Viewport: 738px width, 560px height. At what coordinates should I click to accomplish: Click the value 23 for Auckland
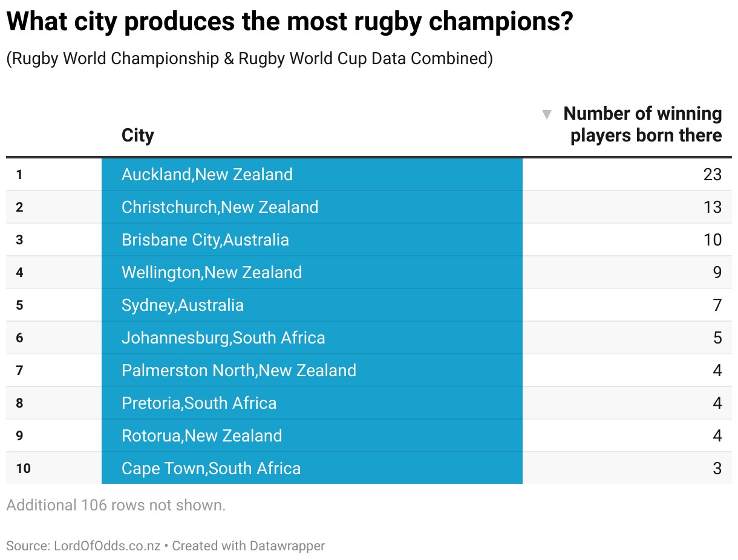[713, 175]
